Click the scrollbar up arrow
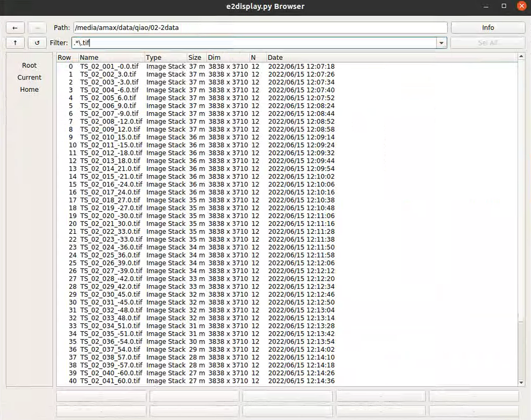The height and width of the screenshot is (420, 531). click(521, 57)
